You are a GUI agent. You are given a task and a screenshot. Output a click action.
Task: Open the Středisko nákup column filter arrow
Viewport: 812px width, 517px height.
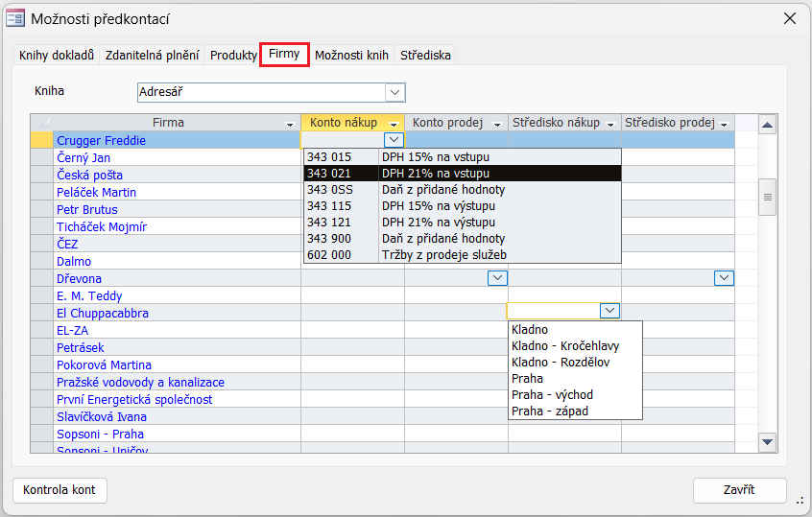coord(609,124)
